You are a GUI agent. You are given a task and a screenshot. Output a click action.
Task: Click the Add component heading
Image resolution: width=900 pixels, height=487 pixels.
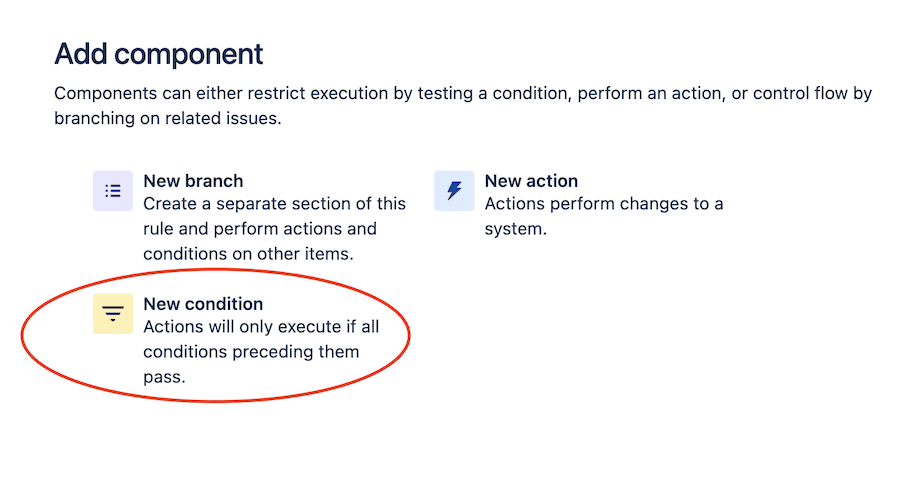click(159, 55)
